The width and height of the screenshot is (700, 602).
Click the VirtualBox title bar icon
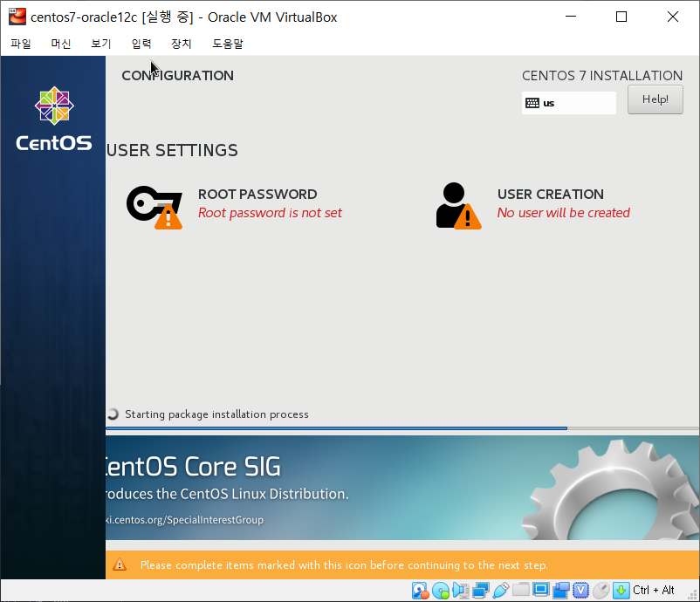pyautogui.click(x=17, y=17)
